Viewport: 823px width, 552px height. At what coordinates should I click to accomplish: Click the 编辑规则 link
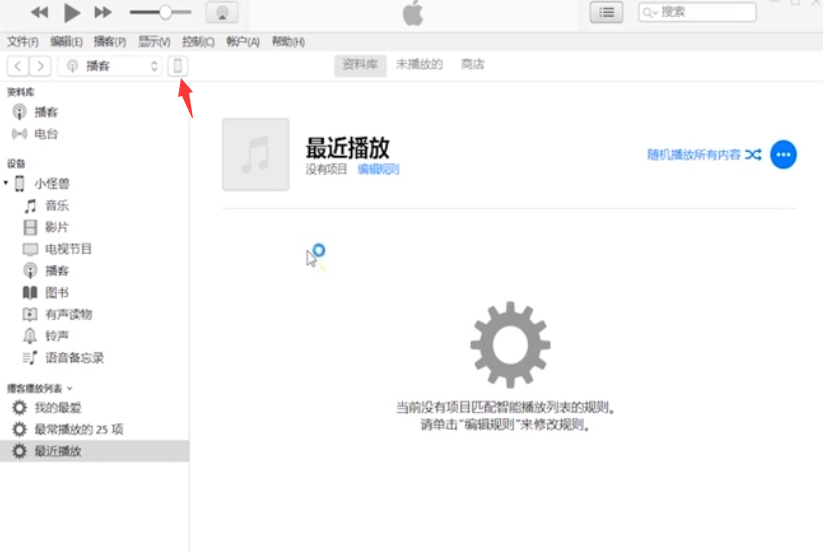click(378, 169)
